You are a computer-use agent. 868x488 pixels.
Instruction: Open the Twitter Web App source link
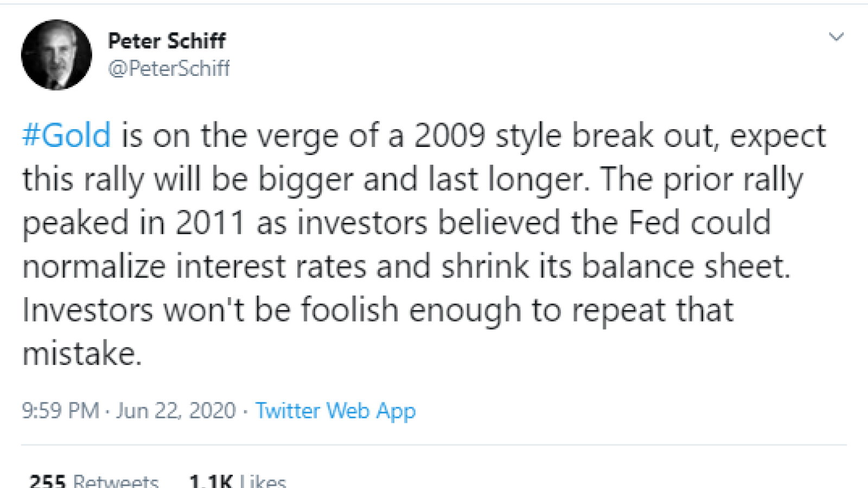point(335,411)
